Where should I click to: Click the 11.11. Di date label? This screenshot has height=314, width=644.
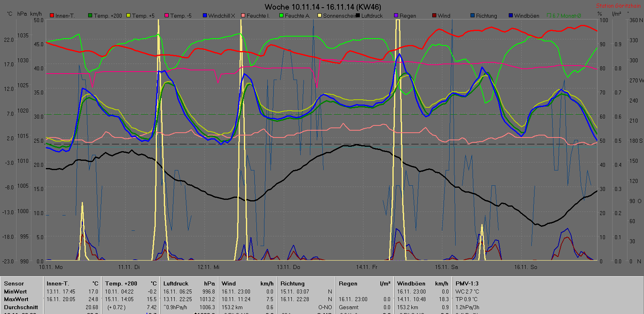pyautogui.click(x=129, y=267)
